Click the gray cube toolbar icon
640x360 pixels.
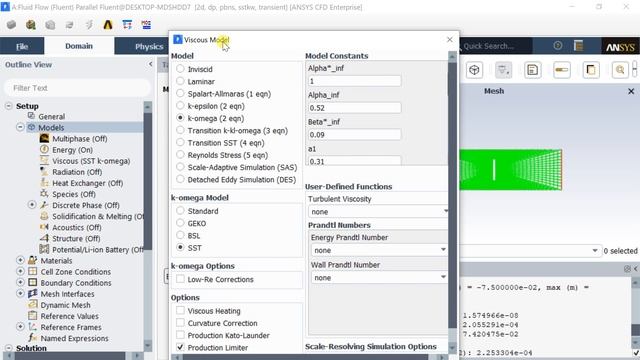pyautogui.click(x=11, y=25)
